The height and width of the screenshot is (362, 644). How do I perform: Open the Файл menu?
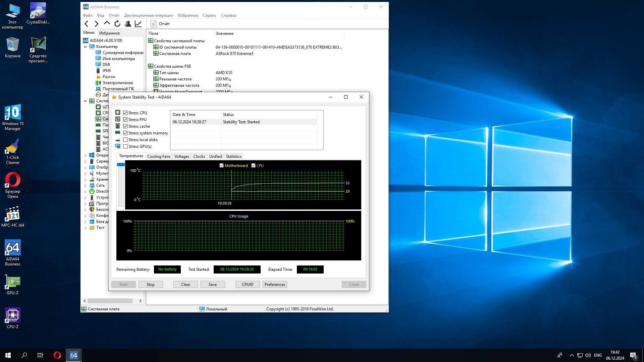pos(88,15)
